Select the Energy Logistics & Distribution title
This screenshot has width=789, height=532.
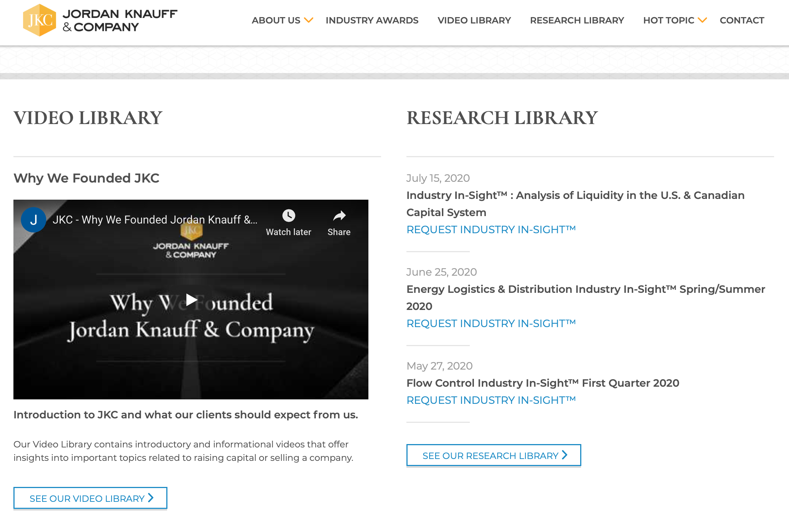point(586,298)
